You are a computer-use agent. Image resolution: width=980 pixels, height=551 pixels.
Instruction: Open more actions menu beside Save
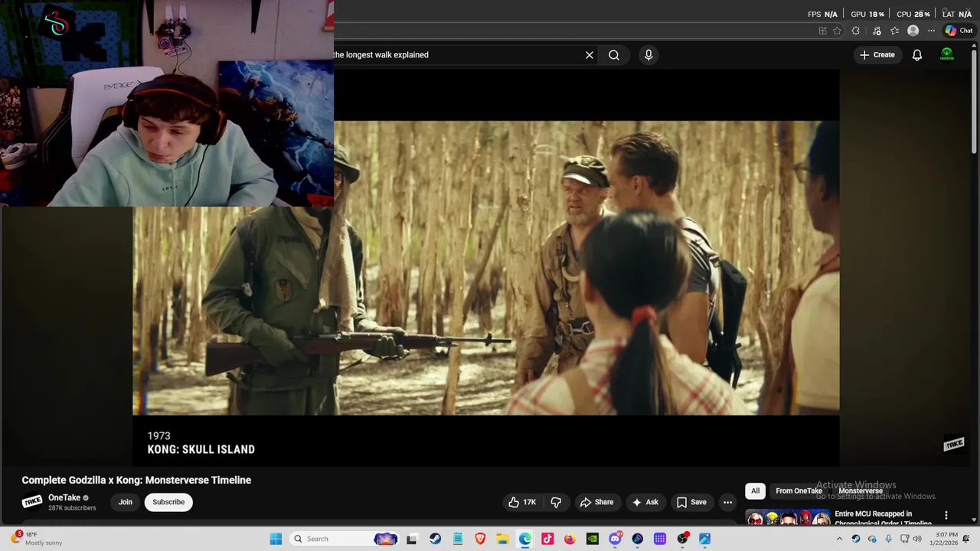pyautogui.click(x=727, y=502)
